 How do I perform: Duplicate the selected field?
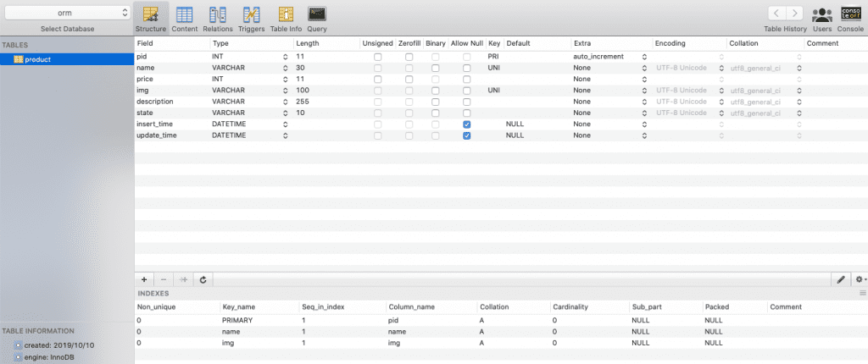tap(183, 280)
